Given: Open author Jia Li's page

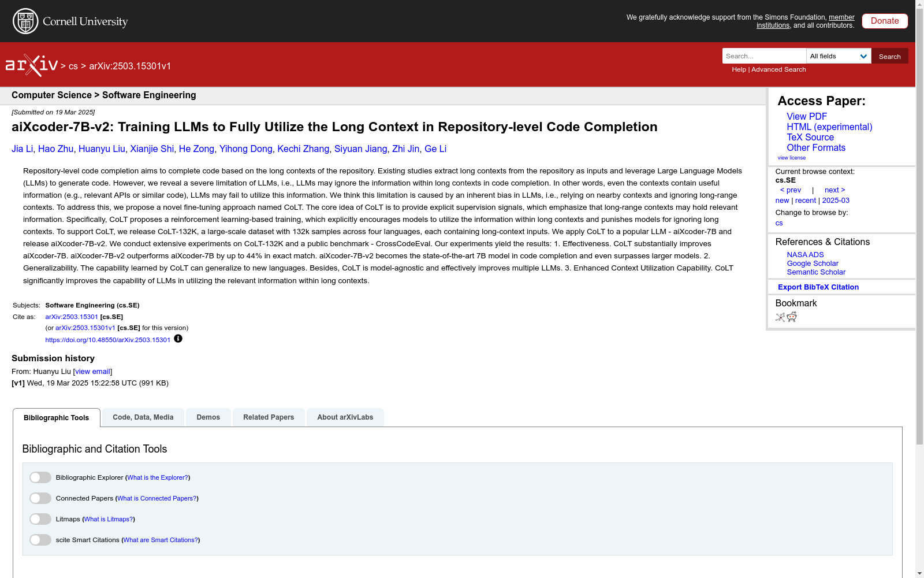Looking at the screenshot, I should coord(22,149).
